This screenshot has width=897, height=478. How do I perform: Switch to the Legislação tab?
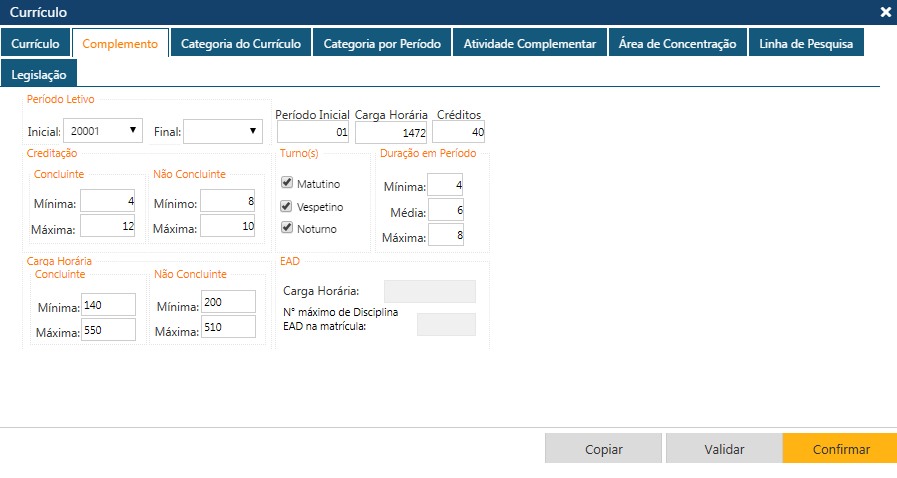coord(39,75)
